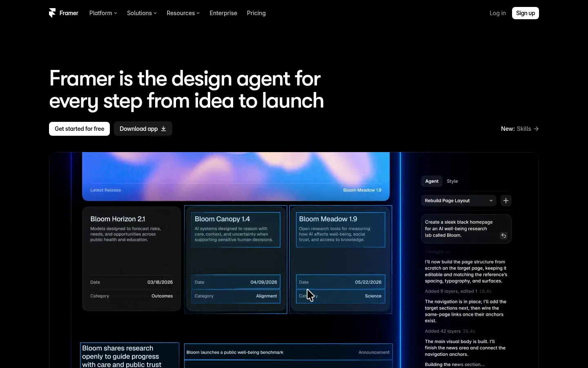
Task: Select the Bloom Meadow 1.9 card title
Action: click(x=328, y=219)
